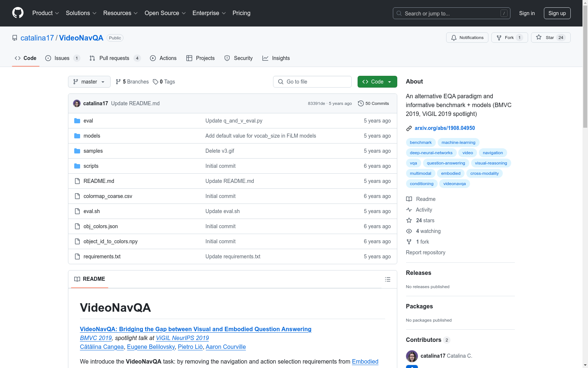Open the GitHub logo homepage
This screenshot has width=588, height=368.
click(18, 13)
